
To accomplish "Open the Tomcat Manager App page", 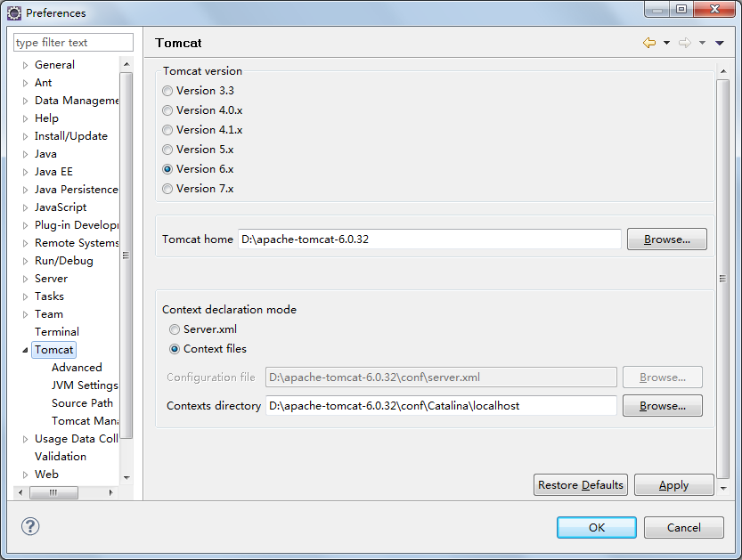I will [x=85, y=421].
